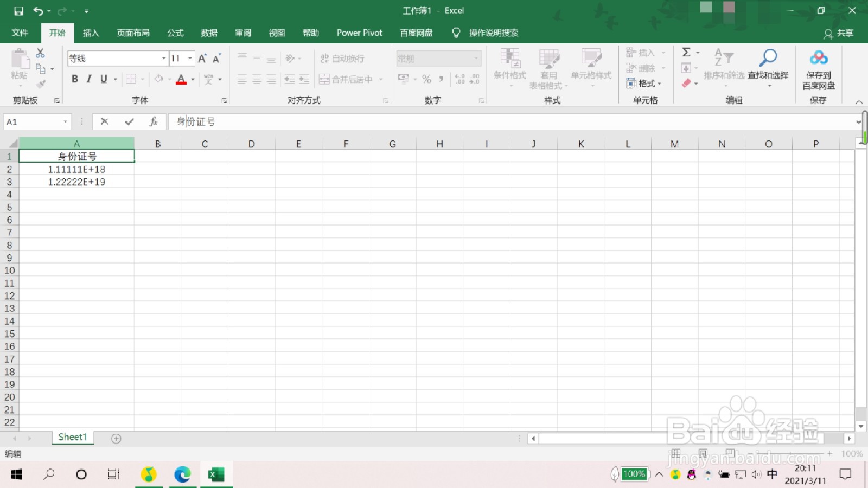The width and height of the screenshot is (868, 488).
Task: Click the Copy icon in clipboard group
Action: [x=41, y=68]
